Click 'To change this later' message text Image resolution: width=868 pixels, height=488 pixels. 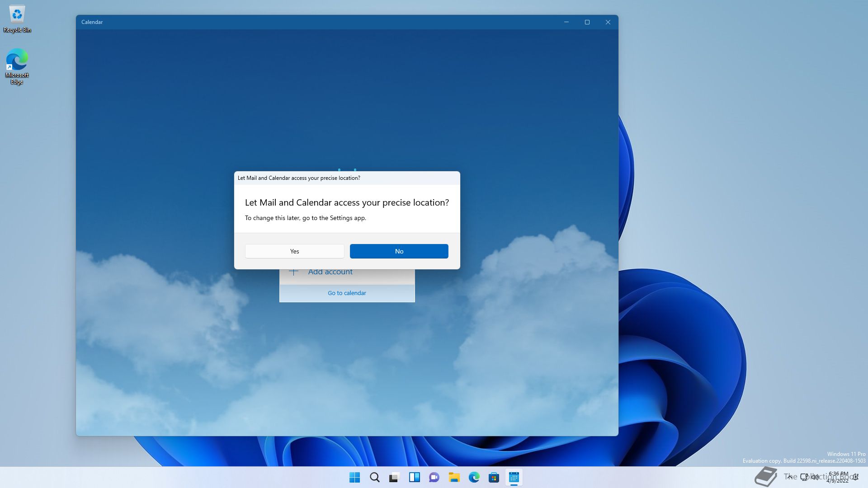tap(305, 218)
